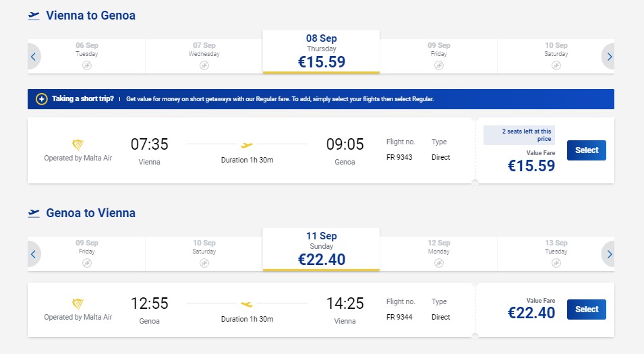Click the no-flight icon under 10 Sep Saturday

pyautogui.click(x=556, y=65)
